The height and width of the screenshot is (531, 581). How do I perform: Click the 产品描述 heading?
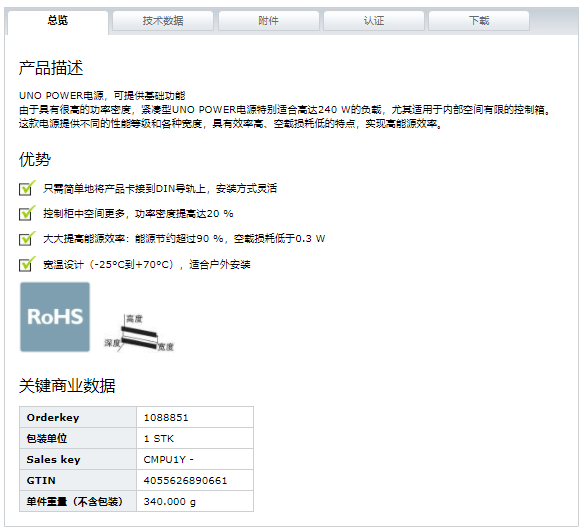[51, 68]
